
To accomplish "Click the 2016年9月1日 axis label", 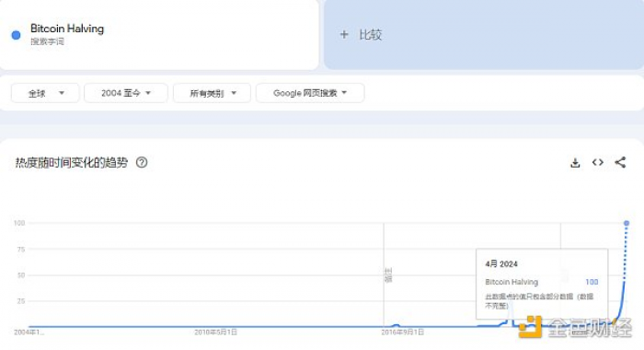I will click(403, 332).
